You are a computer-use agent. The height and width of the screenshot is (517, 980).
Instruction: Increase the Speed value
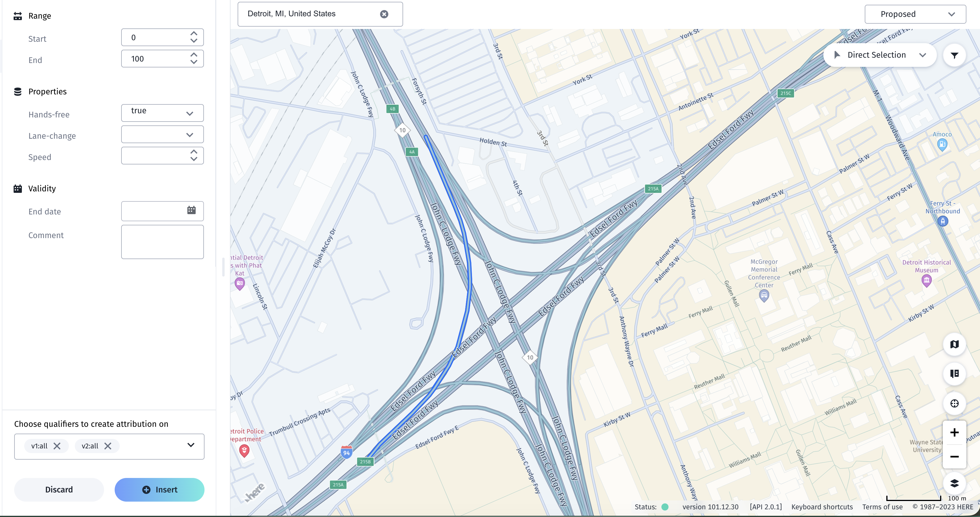(x=194, y=152)
